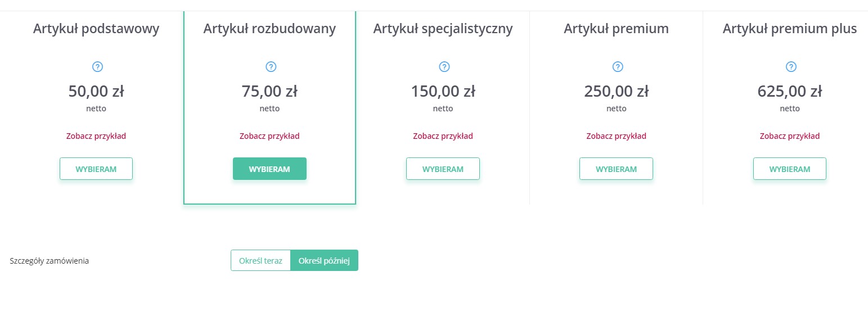This screenshot has width=868, height=312.
Task: View example for the 50,00 zł article
Action: 96,136
